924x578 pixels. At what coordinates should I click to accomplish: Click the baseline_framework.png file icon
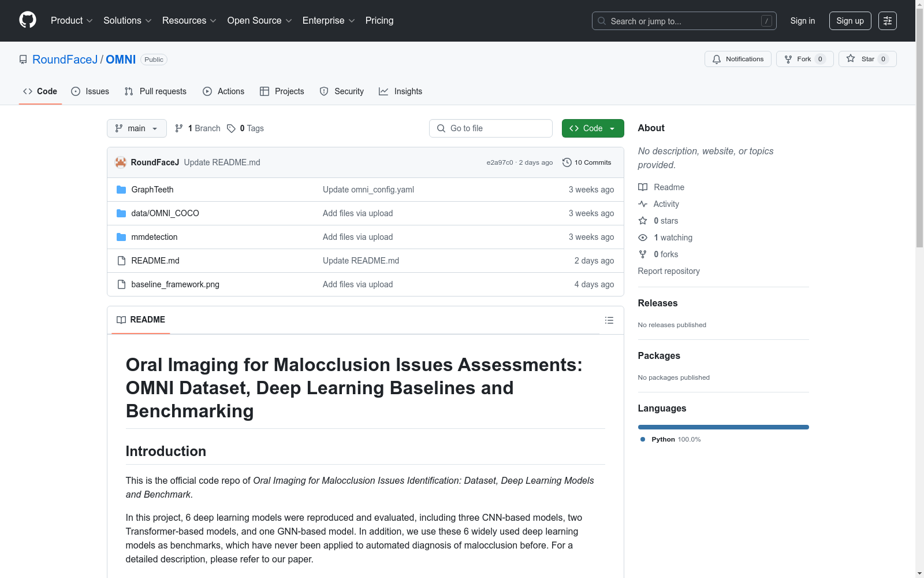point(121,284)
